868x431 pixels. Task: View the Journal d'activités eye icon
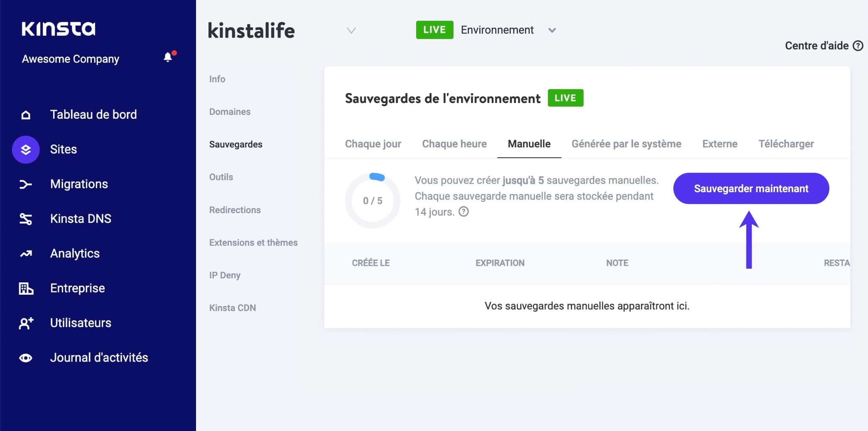pyautogui.click(x=26, y=358)
